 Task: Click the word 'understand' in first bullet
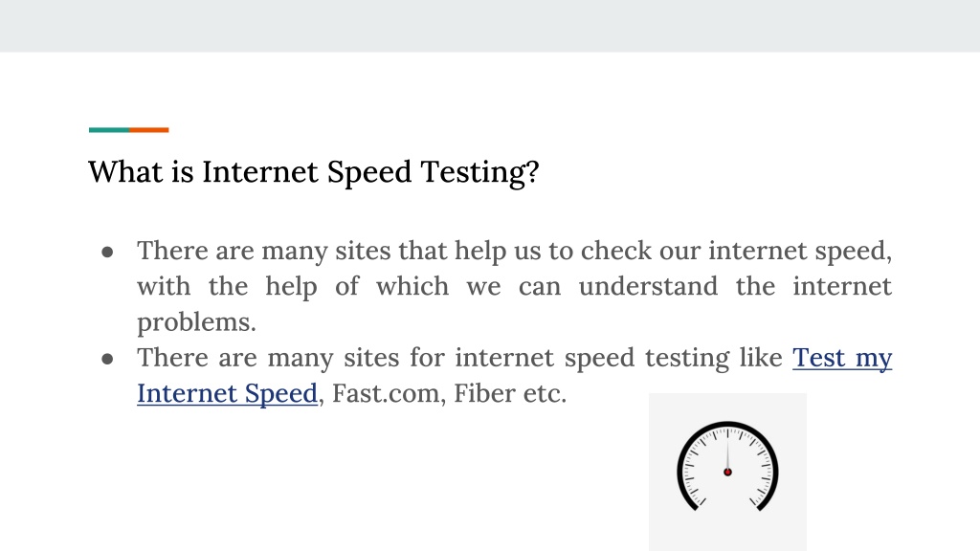(x=648, y=287)
